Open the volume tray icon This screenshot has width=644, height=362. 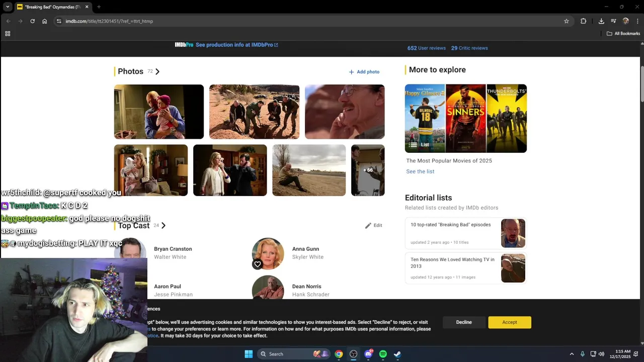(601, 354)
